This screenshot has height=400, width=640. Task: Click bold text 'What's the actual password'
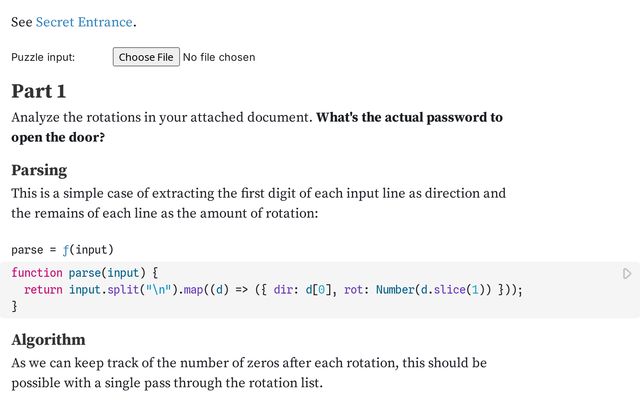(x=409, y=117)
